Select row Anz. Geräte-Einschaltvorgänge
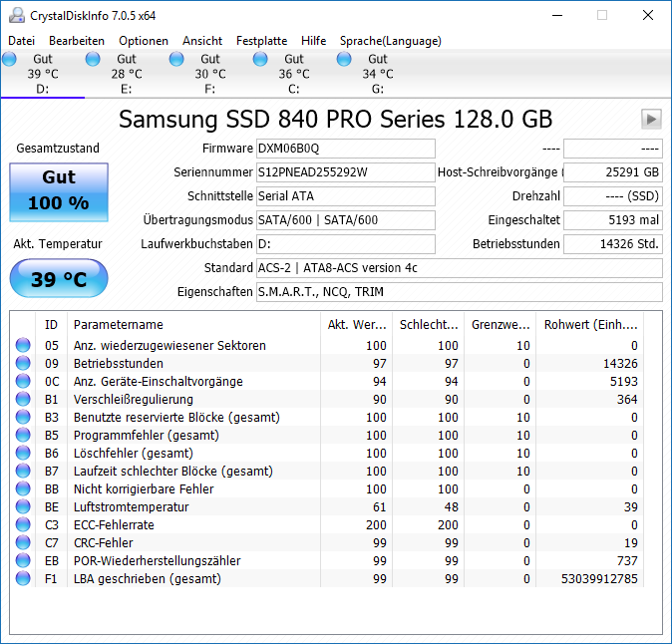The width and height of the screenshot is (672, 644). [327, 382]
